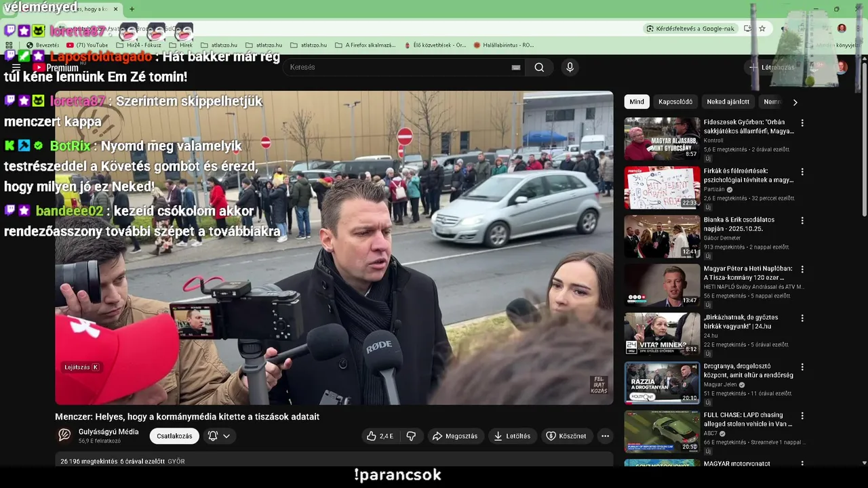Open the new browser tab plus button
The height and width of the screenshot is (488, 868).
click(132, 9)
